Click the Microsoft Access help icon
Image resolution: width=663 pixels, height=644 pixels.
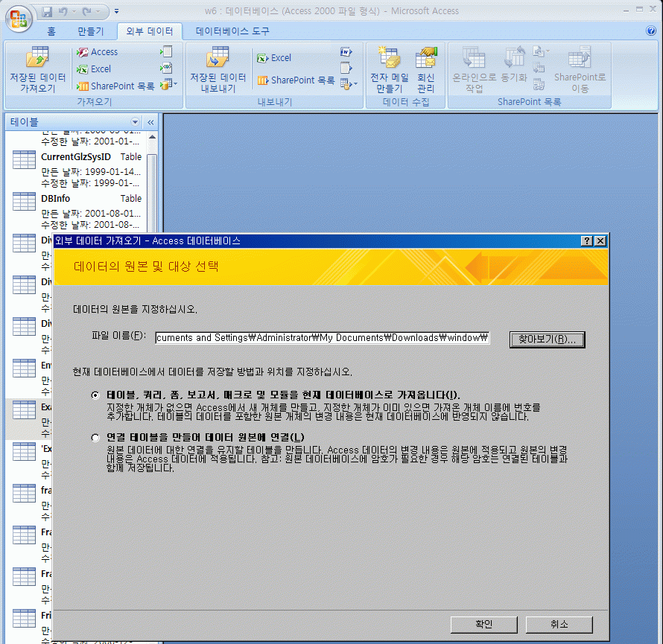651,31
